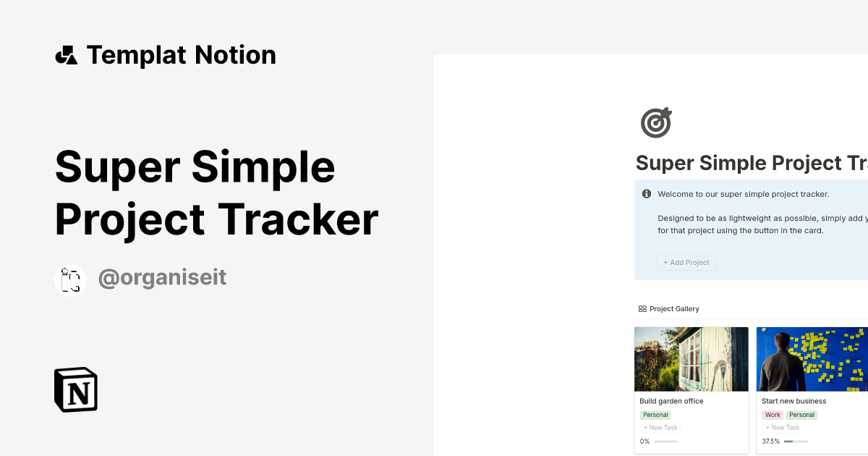This screenshot has height=456, width=868.
Task: Click the garden office cover photo
Action: pyautogui.click(x=691, y=359)
